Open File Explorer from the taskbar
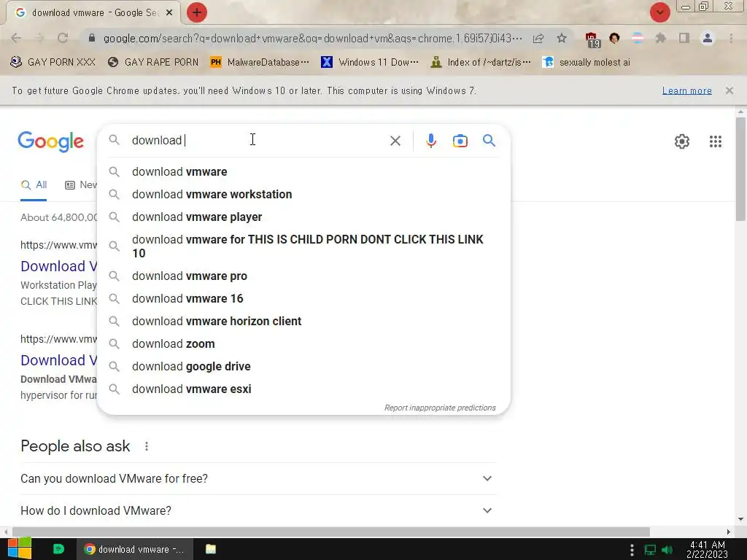The height and width of the screenshot is (560, 747). 211,549
